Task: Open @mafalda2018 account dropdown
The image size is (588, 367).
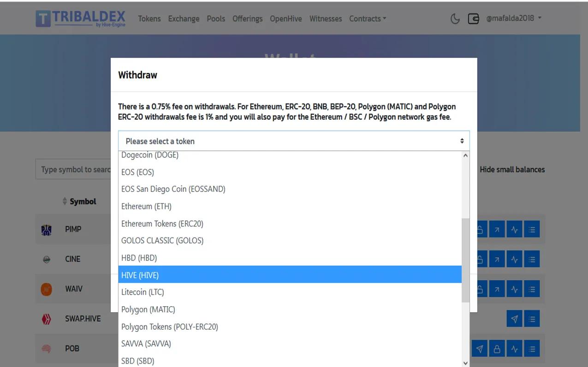Action: click(x=514, y=18)
